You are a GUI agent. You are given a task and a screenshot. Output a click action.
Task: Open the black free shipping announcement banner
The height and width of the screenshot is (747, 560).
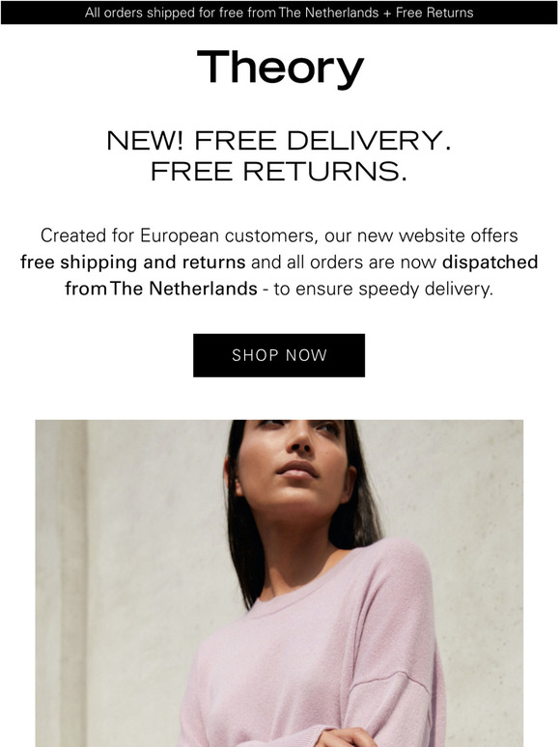[x=279, y=13]
